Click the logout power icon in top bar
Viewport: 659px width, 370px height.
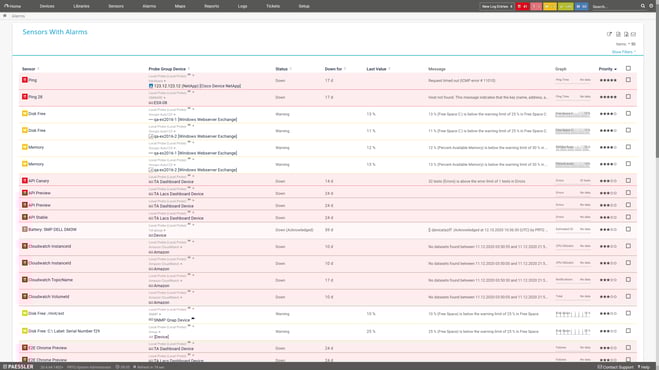[x=651, y=6]
